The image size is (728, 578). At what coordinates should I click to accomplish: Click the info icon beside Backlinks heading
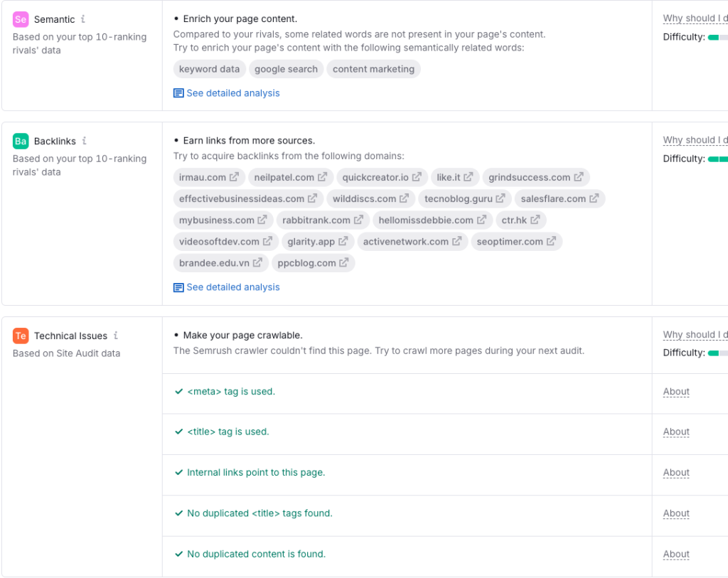click(85, 141)
